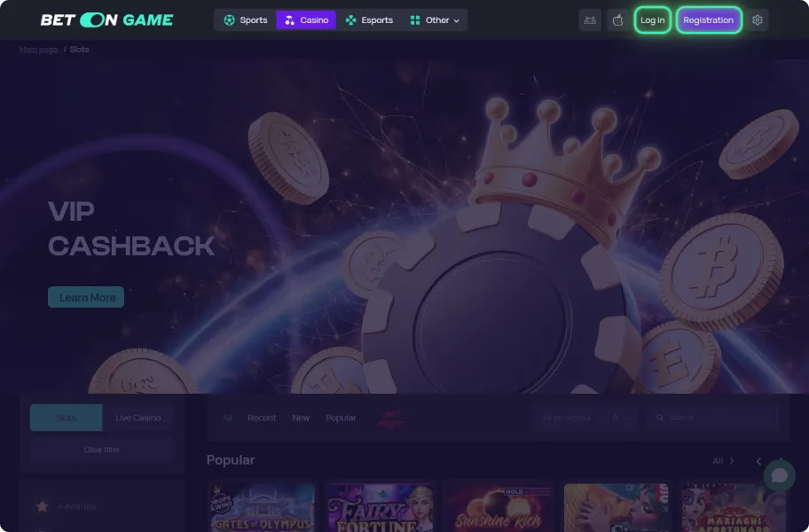809x532 pixels.
Task: Click the Bet On Game logo
Action: (106, 20)
